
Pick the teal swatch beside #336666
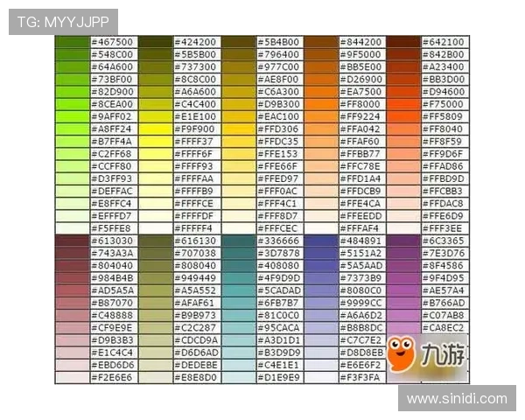238,241
